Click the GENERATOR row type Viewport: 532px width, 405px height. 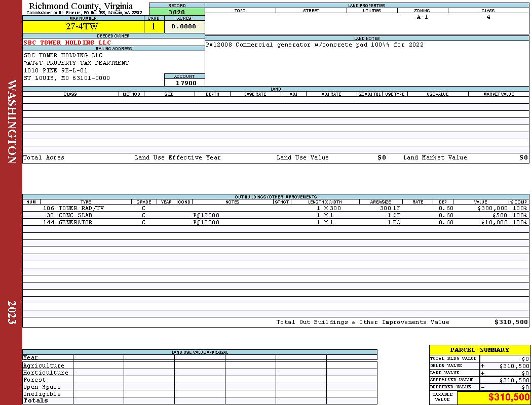(x=75, y=222)
